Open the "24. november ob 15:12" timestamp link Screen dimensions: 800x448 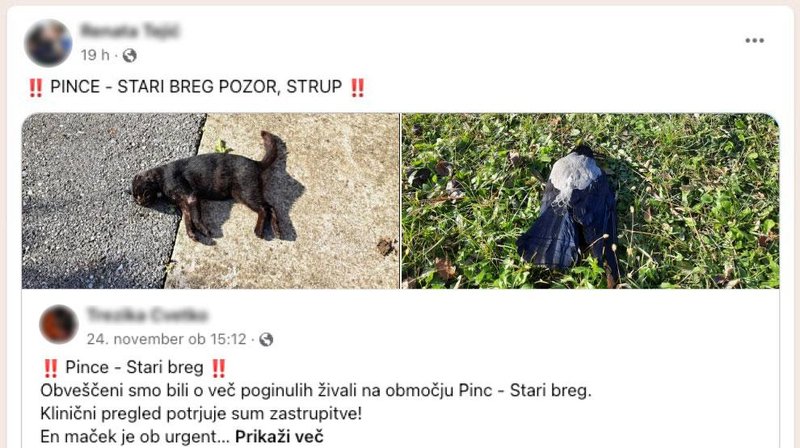point(166,339)
